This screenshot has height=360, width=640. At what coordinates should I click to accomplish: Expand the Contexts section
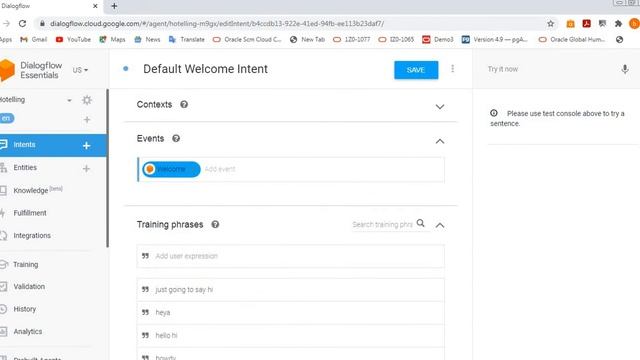tap(440, 107)
